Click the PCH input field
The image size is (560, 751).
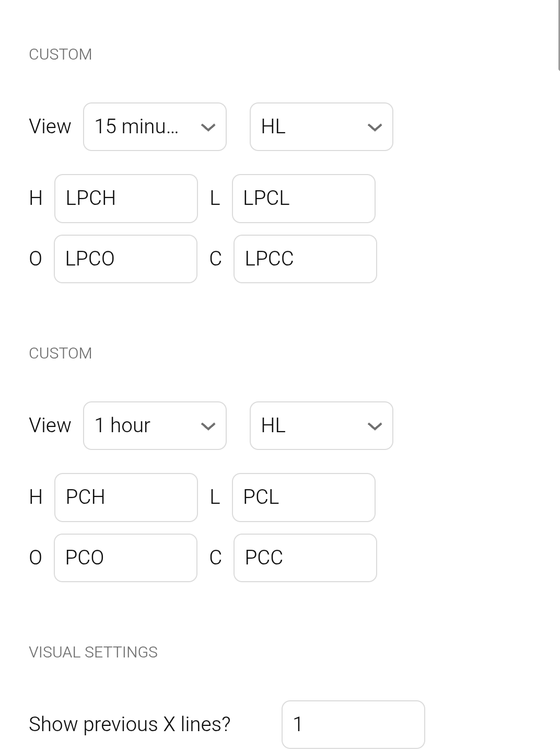click(126, 498)
